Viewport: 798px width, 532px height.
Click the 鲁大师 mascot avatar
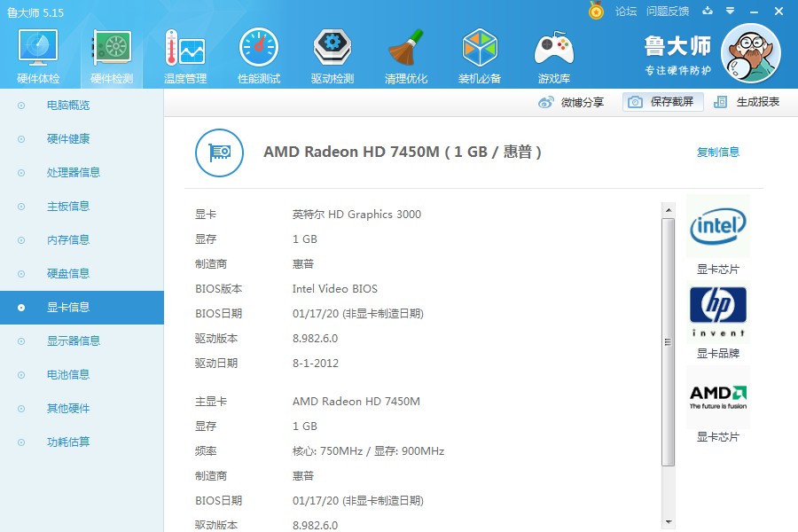pyautogui.click(x=751, y=53)
